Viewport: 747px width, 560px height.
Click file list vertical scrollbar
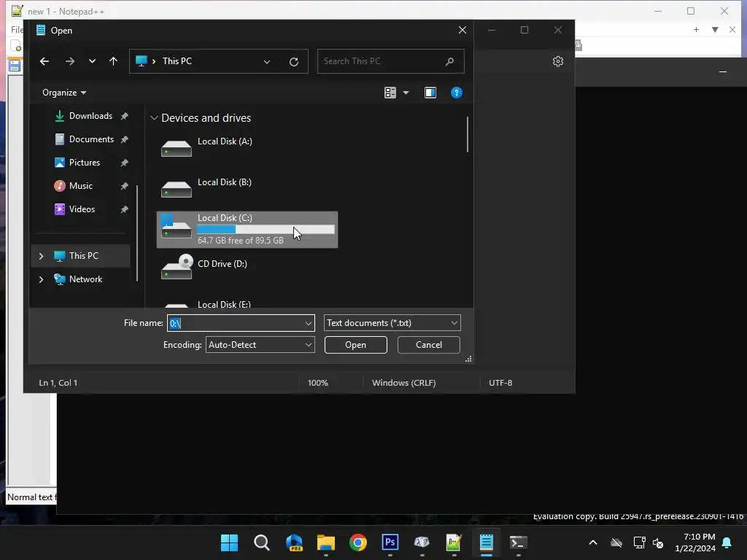click(468, 135)
